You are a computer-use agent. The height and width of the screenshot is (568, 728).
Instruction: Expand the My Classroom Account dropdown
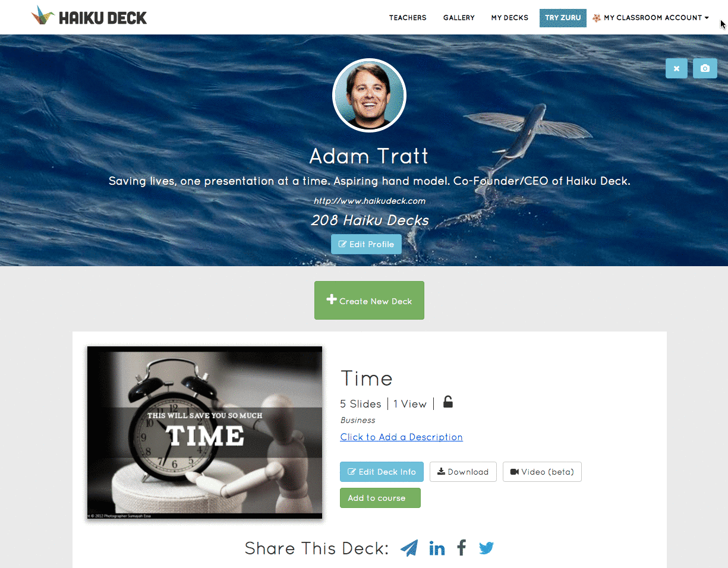[x=651, y=18]
